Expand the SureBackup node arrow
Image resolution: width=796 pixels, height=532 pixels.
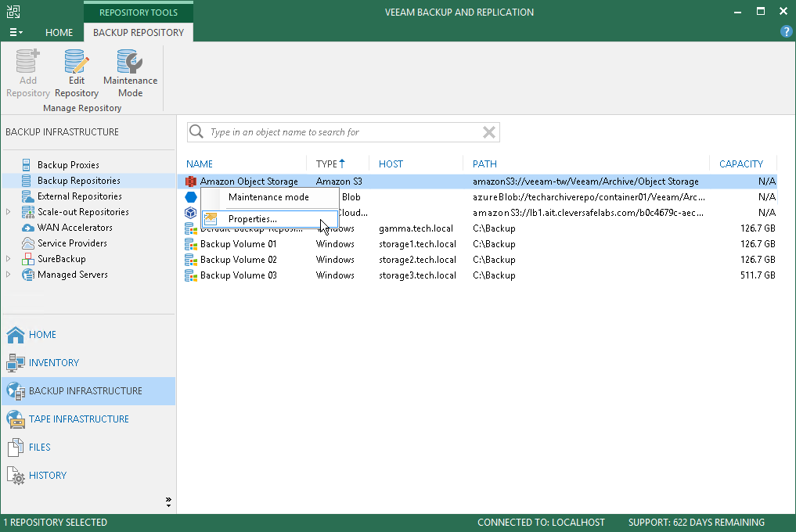(8, 259)
